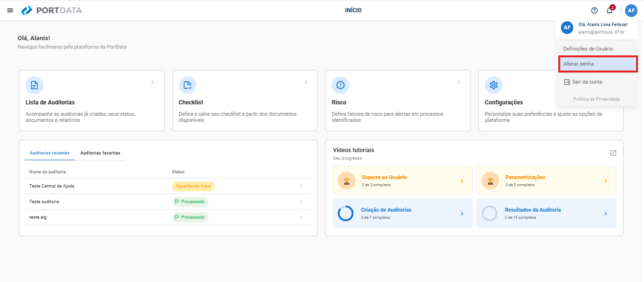Screen dimensions: 644x282
Task: Click the Checklist card icon
Action: 187,85
